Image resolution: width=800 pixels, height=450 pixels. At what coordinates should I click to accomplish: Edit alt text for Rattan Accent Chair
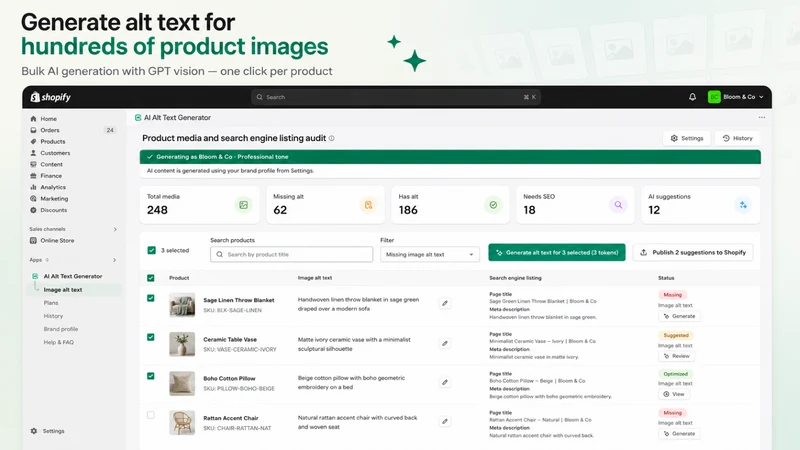tap(445, 421)
